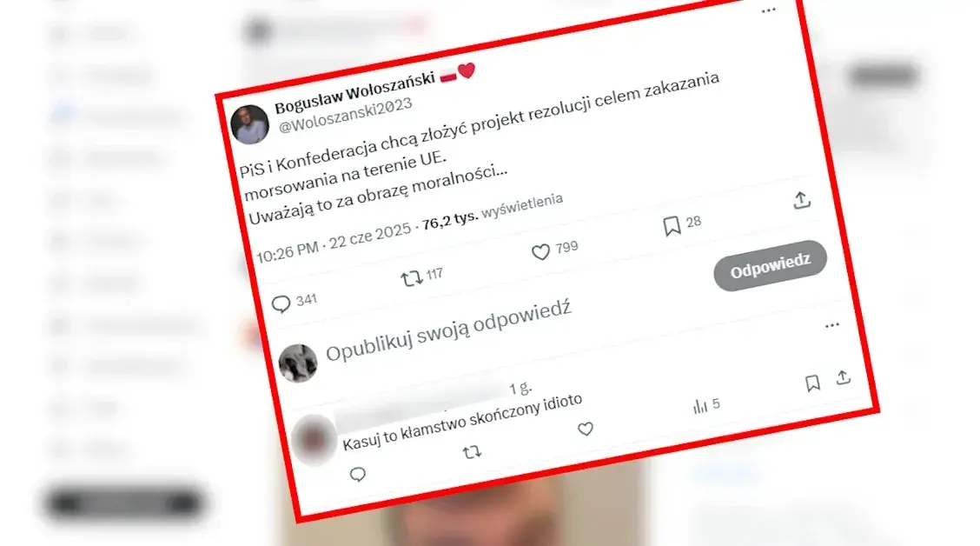Image resolution: width=980 pixels, height=546 pixels.
Task: Share the reply comment
Action: pyautogui.click(x=843, y=377)
